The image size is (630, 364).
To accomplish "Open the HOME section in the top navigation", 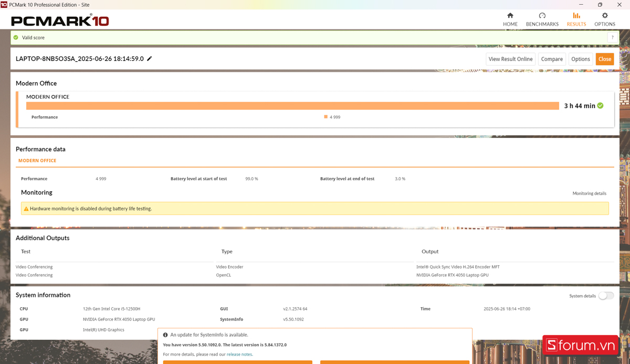I will pyautogui.click(x=510, y=19).
